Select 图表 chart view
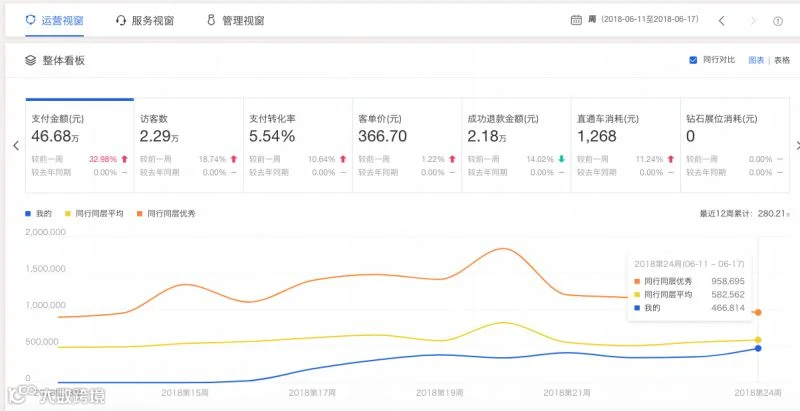 tap(756, 60)
